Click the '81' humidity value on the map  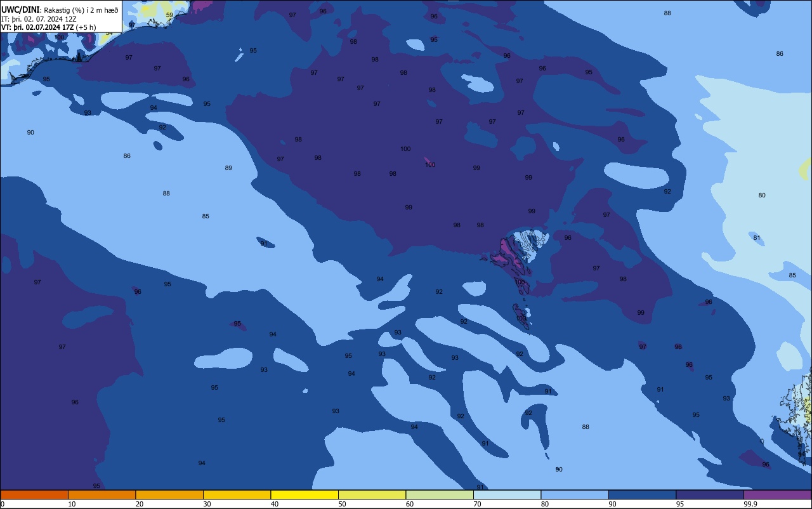tap(757, 237)
